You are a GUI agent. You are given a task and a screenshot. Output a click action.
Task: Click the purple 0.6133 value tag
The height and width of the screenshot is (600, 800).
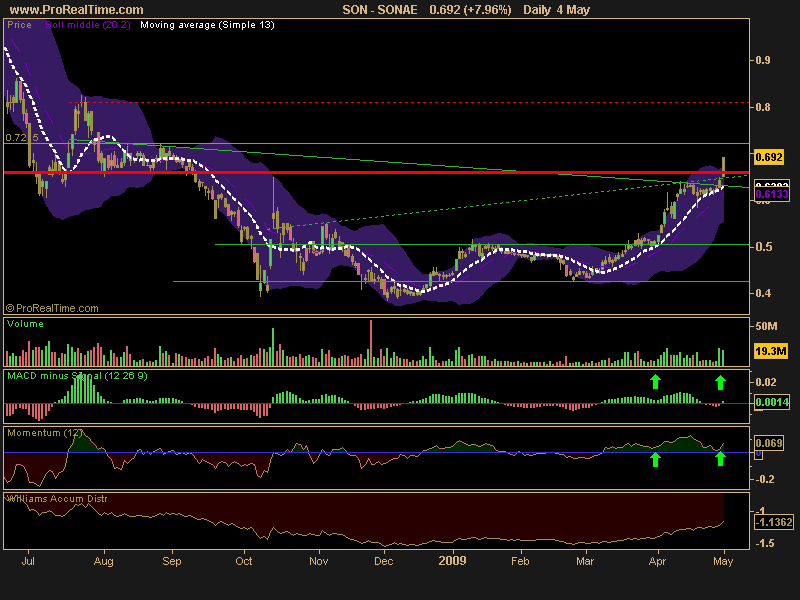(x=772, y=194)
